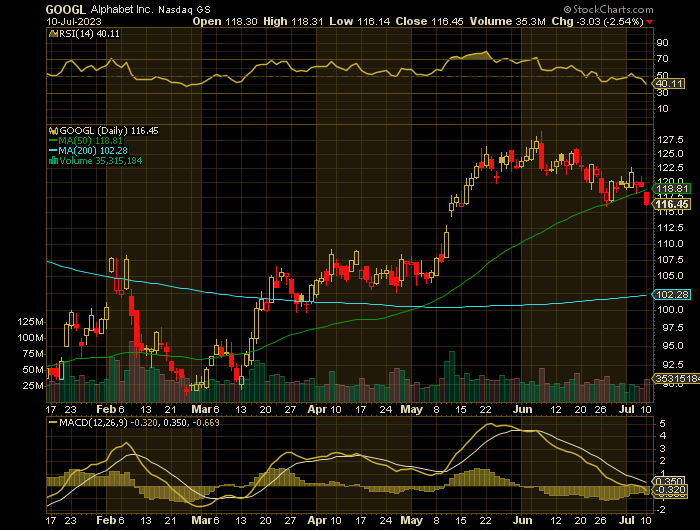The image size is (700, 530).
Task: Click the 'Alphabet Inc.' company name
Action: [x=122, y=9]
